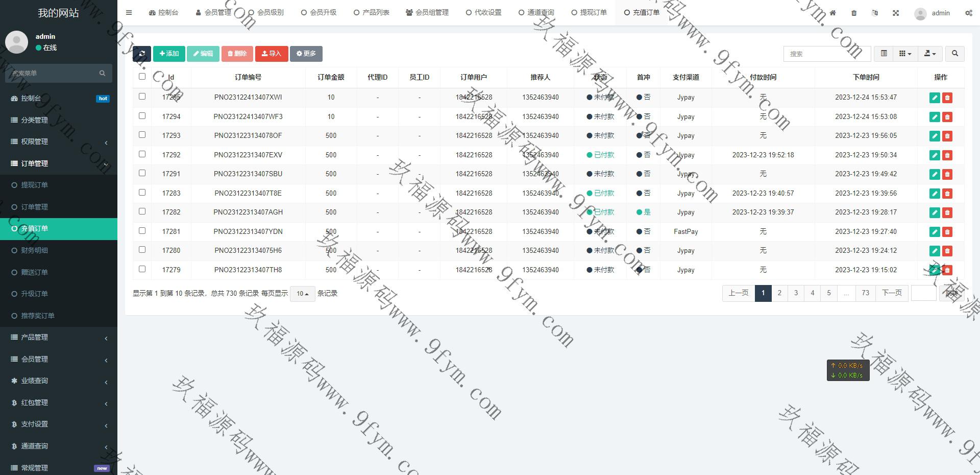Switch to the 提现订单 tab

pyautogui.click(x=589, y=13)
